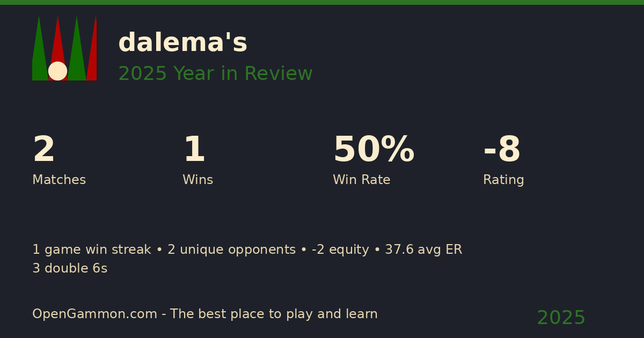644x338 pixels.
Task: Click the 50% win rate value
Action: [374, 150]
